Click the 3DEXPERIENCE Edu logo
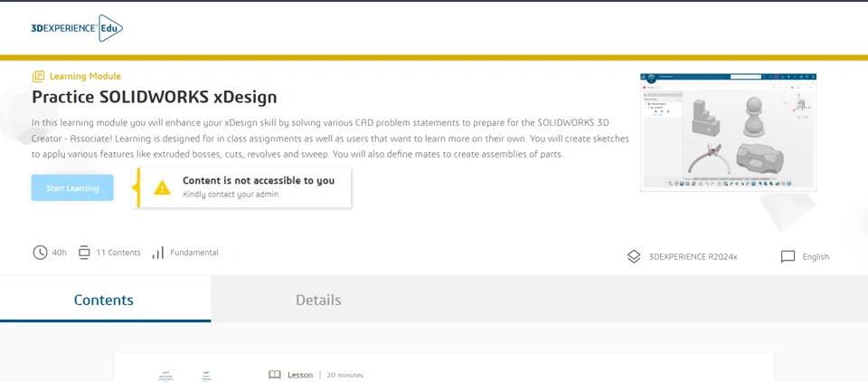This screenshot has width=868, height=382. [x=77, y=28]
